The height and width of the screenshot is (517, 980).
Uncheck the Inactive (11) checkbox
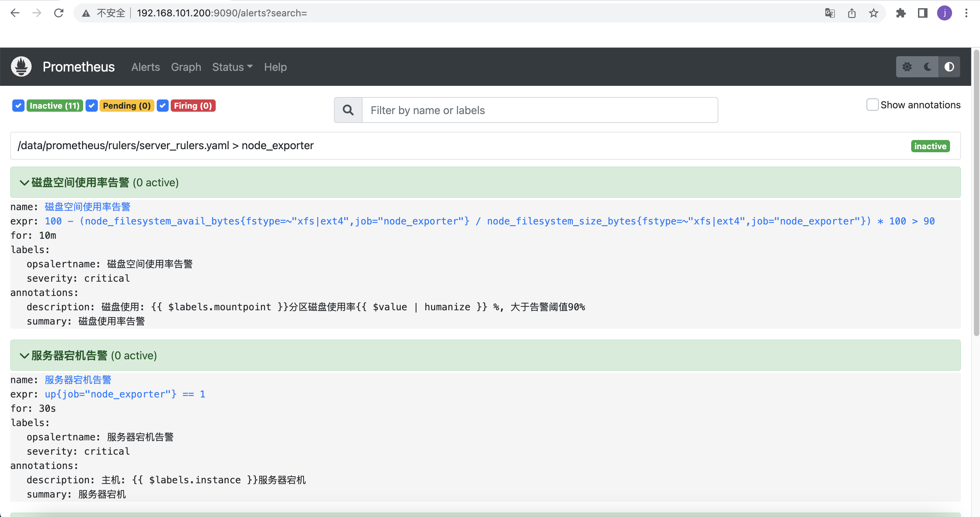(18, 106)
